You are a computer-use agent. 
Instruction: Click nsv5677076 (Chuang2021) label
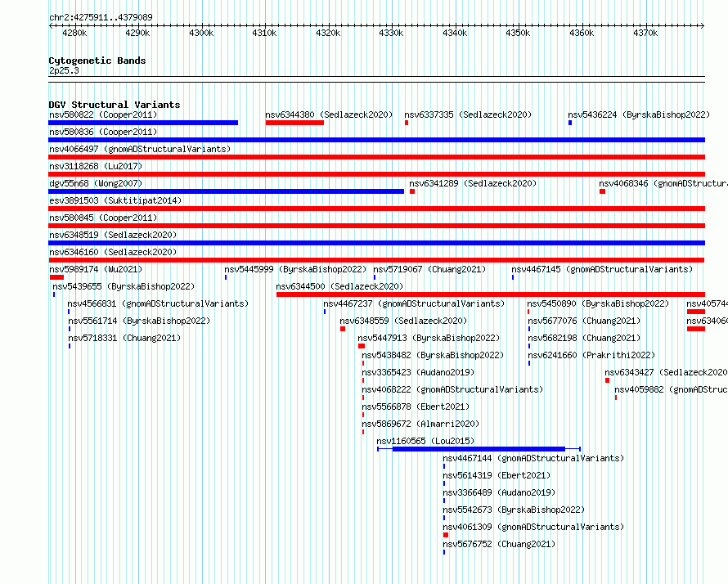(584, 321)
